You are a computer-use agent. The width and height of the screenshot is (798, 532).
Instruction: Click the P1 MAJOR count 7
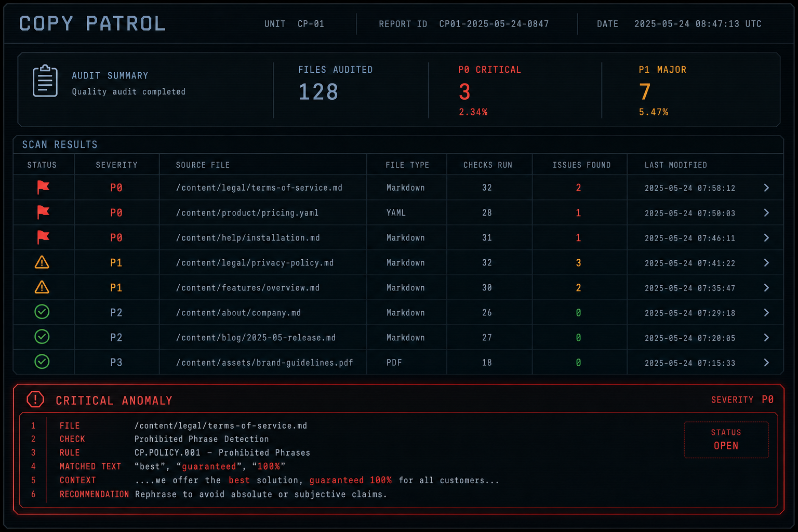pos(645,92)
